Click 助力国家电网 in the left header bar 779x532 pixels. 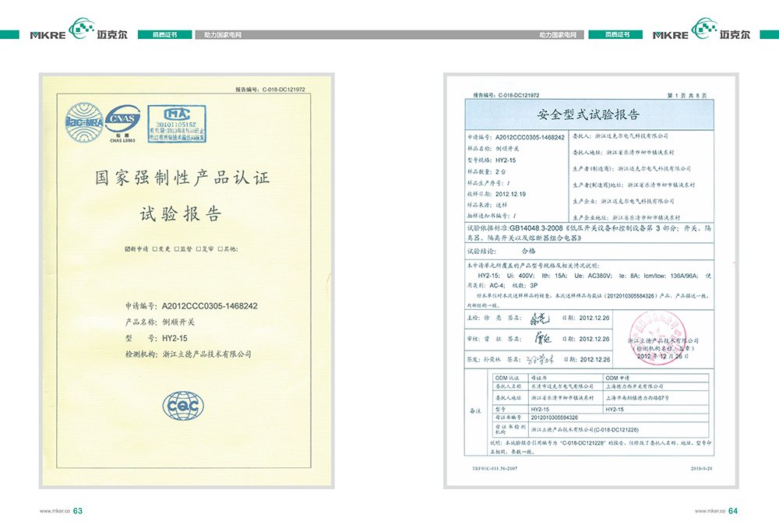(223, 35)
